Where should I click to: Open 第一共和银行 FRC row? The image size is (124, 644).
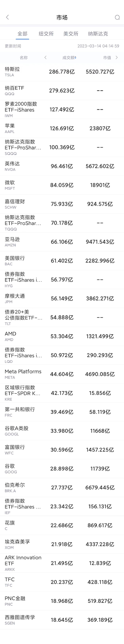coord(62,412)
